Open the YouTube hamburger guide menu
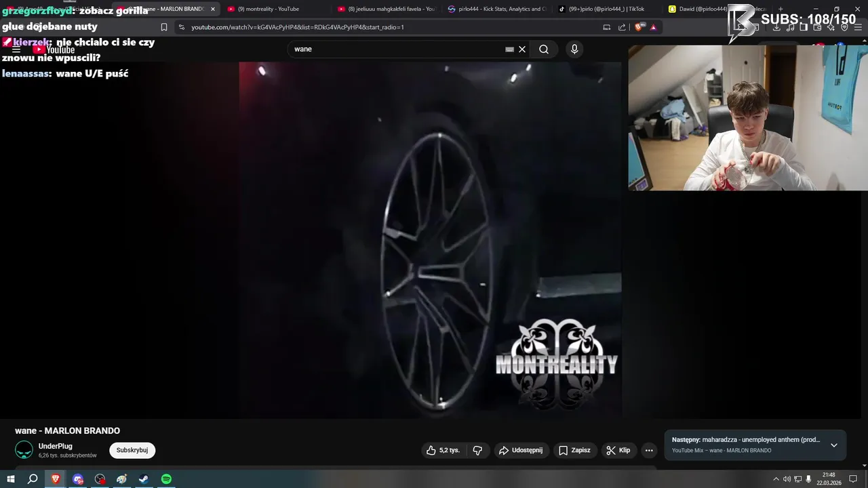This screenshot has width=868, height=488. [x=16, y=49]
